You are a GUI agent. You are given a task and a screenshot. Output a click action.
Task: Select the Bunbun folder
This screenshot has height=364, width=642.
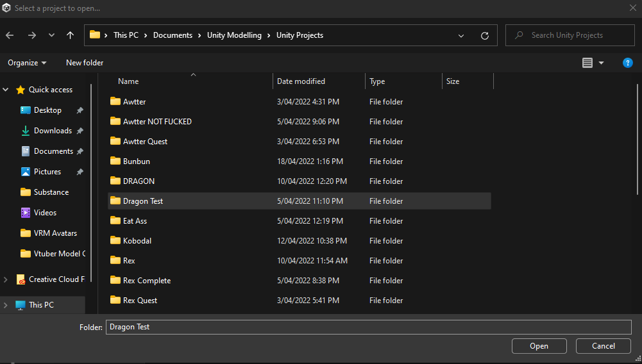[136, 161]
